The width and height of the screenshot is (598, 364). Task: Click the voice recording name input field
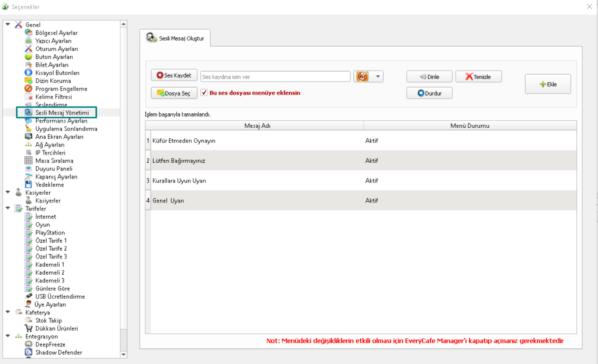(x=274, y=76)
